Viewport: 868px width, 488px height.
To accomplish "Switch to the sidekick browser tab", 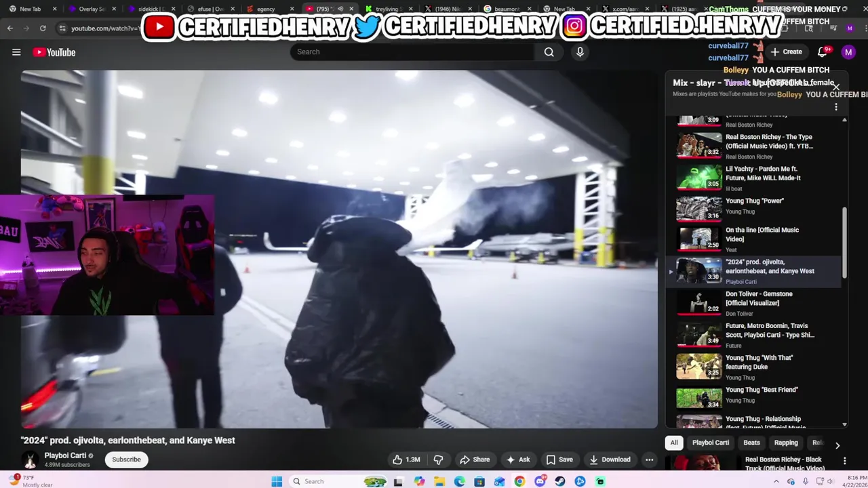I will 149,9.
